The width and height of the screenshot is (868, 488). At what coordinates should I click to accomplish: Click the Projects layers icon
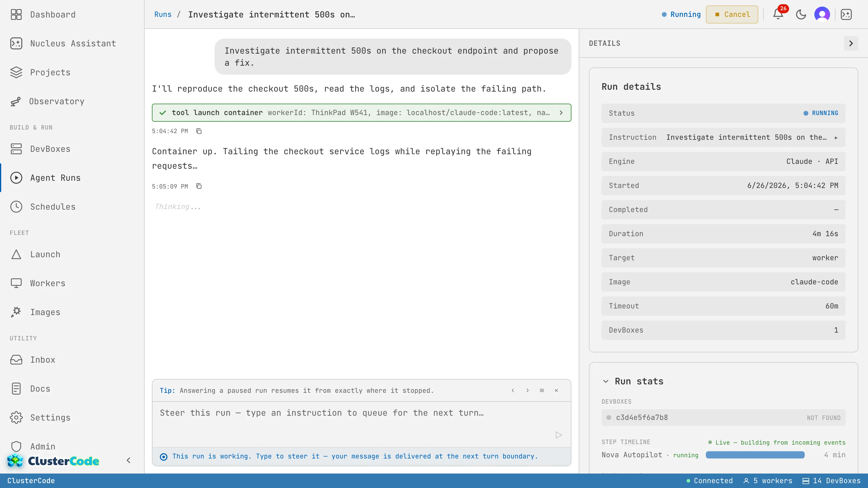pyautogui.click(x=16, y=72)
